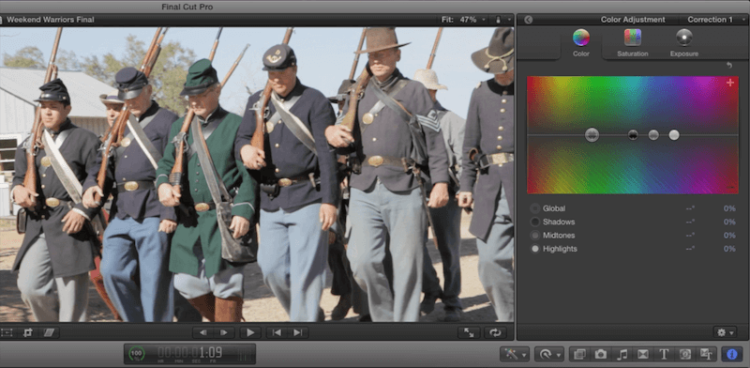The height and width of the screenshot is (368, 750).
Task: Select the Midtones color puck
Action: tap(653, 135)
